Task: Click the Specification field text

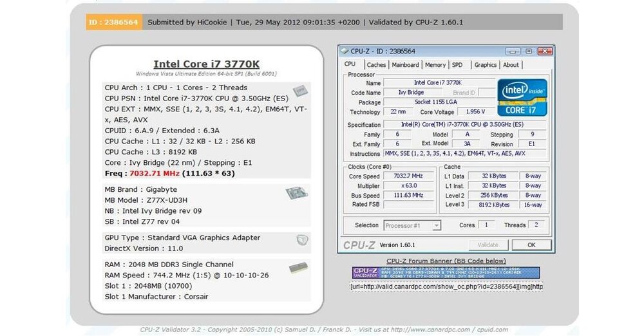Action: click(465, 124)
